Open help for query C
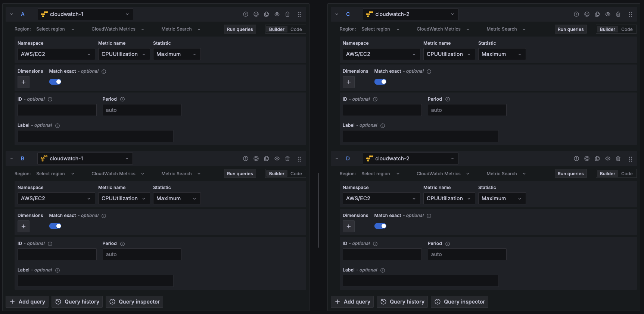The height and width of the screenshot is (314, 644). click(x=576, y=14)
